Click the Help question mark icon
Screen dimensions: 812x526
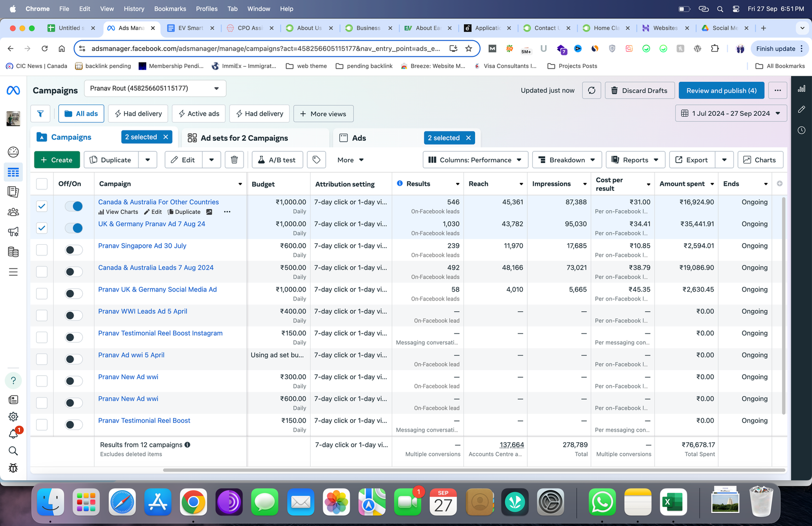pos(14,380)
